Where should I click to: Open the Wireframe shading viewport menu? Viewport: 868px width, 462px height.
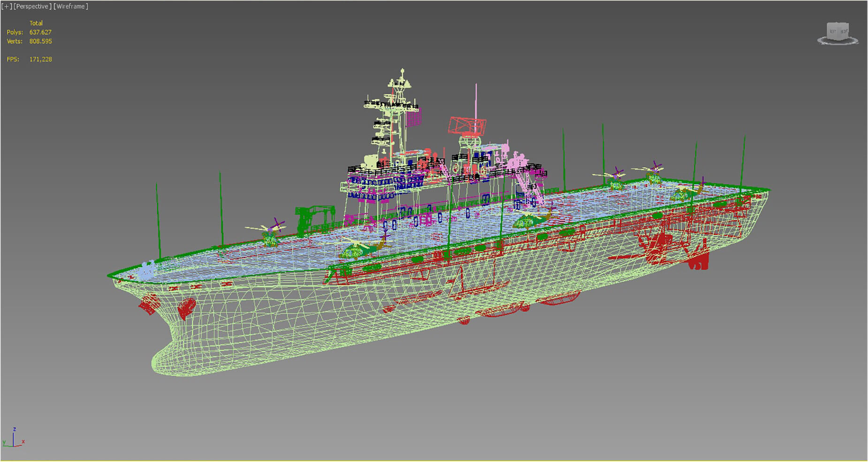click(x=71, y=7)
